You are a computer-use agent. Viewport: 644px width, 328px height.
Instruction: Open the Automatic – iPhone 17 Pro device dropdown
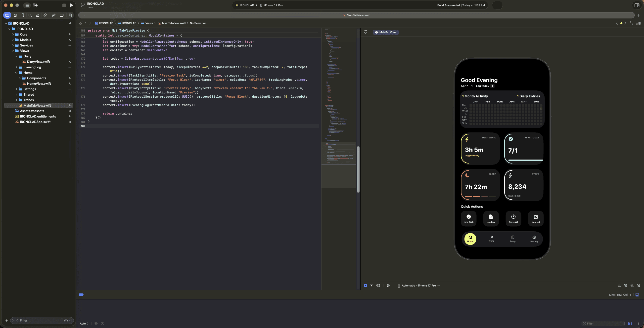coord(419,286)
